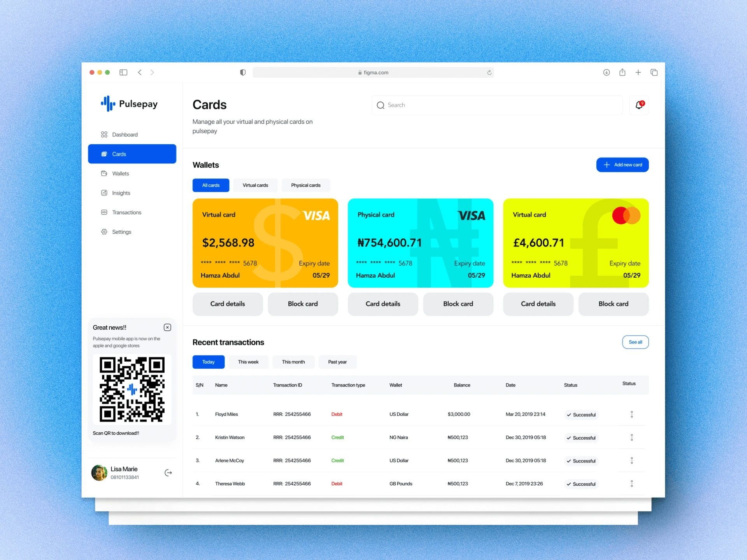Click the Transaction type column header
747x560 pixels.
click(348, 385)
